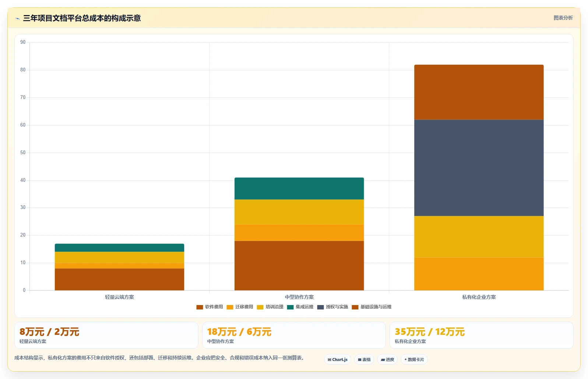Click the y-axis tick value 10
The width and height of the screenshot is (588, 379).
23,263
